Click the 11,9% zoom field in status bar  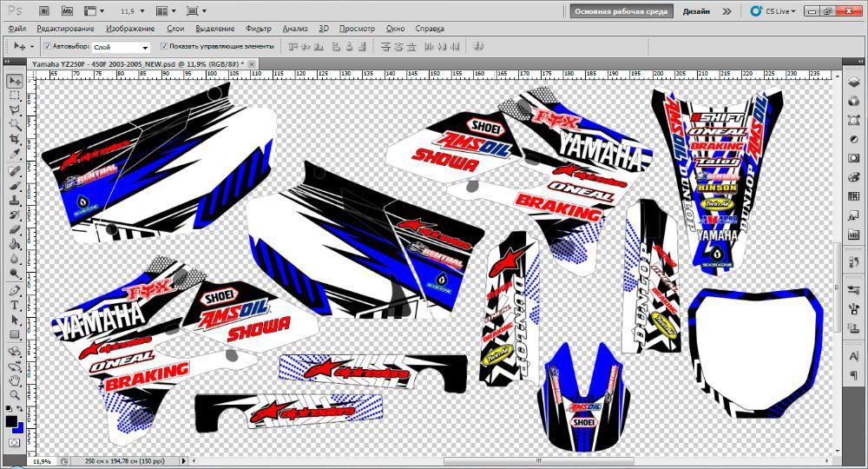(42, 460)
